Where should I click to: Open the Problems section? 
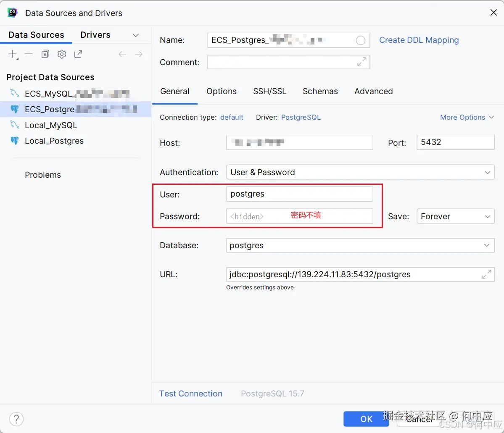(43, 175)
